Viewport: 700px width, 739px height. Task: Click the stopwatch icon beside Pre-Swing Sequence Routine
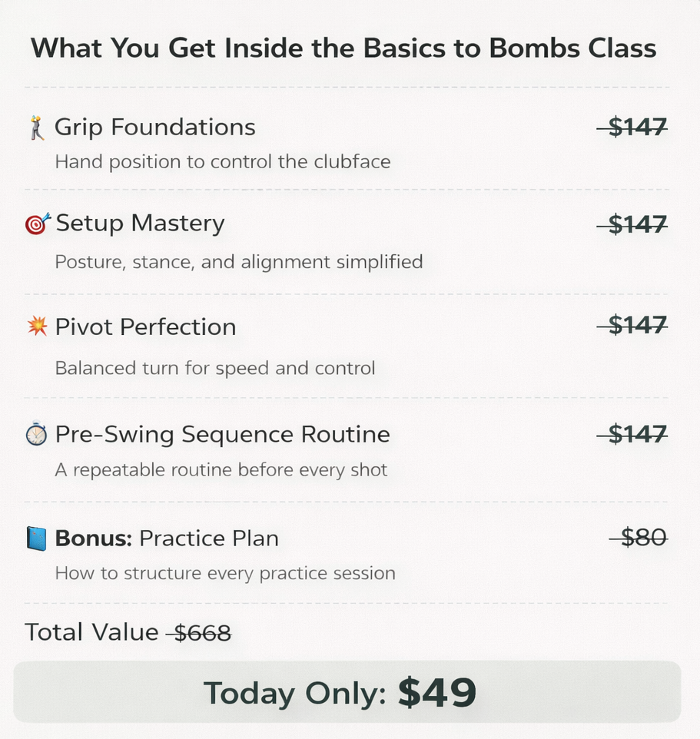click(36, 433)
